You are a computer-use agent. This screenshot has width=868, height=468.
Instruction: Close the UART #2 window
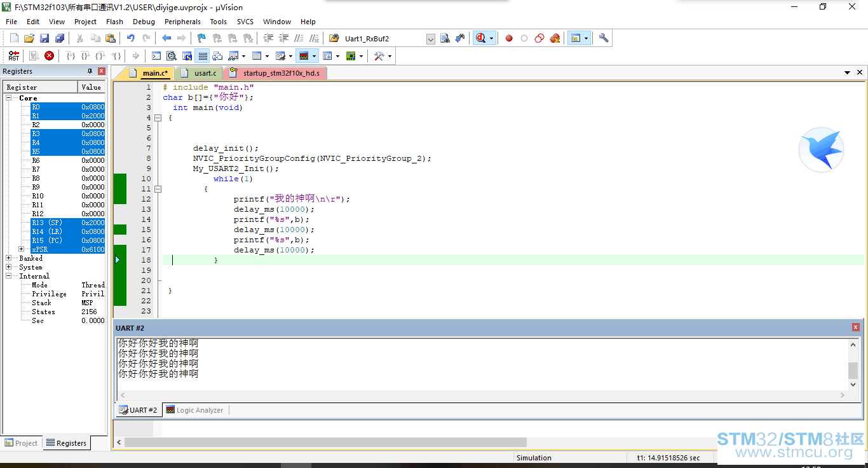855,327
